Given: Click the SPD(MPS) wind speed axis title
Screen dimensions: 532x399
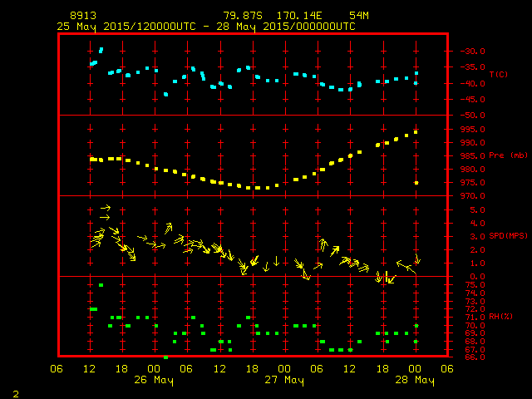Looking at the screenshot, I should click(508, 235).
